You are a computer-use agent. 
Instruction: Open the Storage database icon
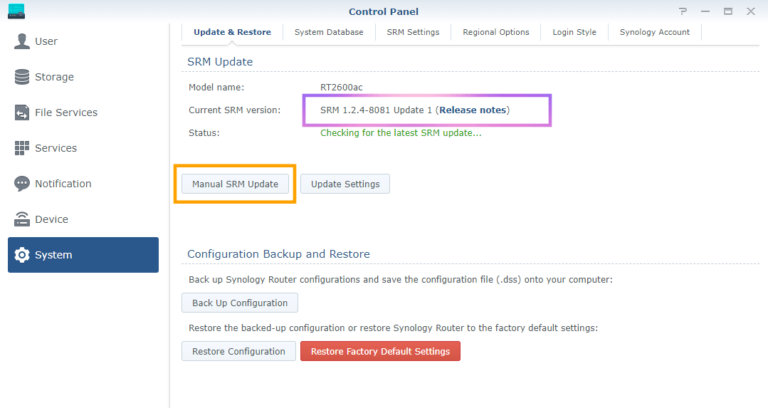click(x=22, y=77)
